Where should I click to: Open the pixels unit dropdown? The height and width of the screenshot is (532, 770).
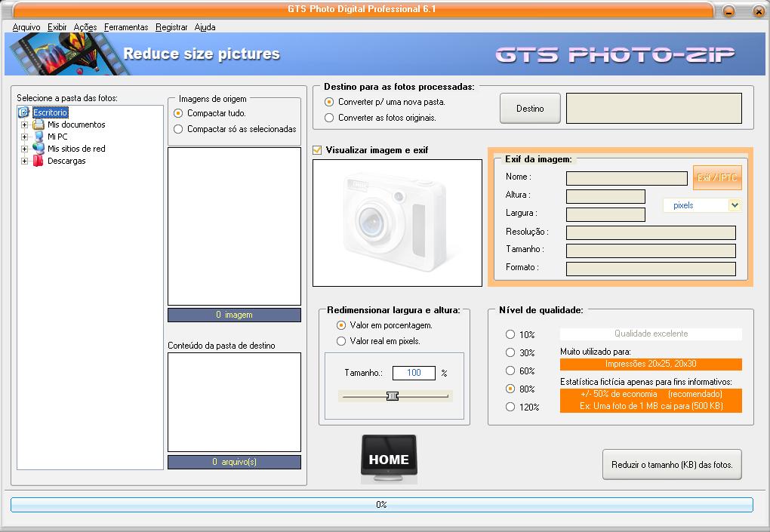tap(735, 205)
